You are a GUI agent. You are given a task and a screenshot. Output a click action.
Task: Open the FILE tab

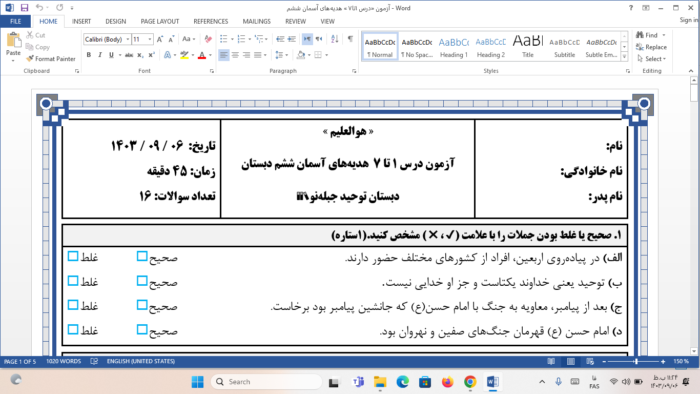[x=15, y=21]
